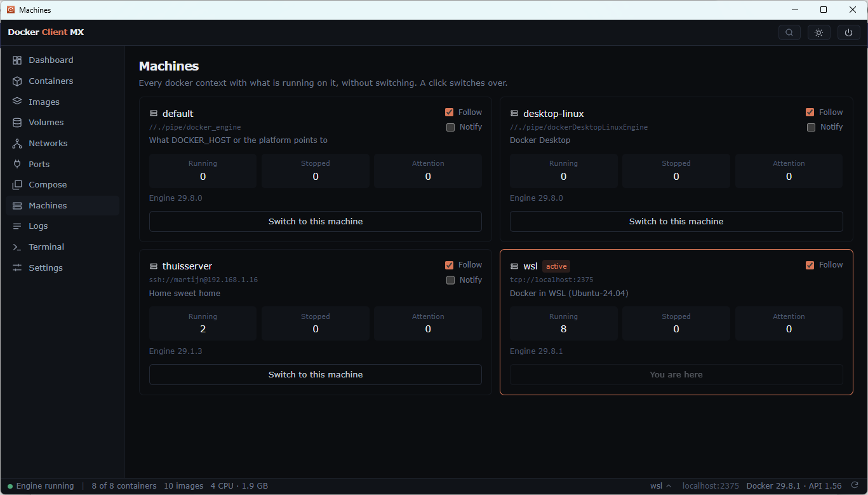Open the search icon in header

(789, 32)
